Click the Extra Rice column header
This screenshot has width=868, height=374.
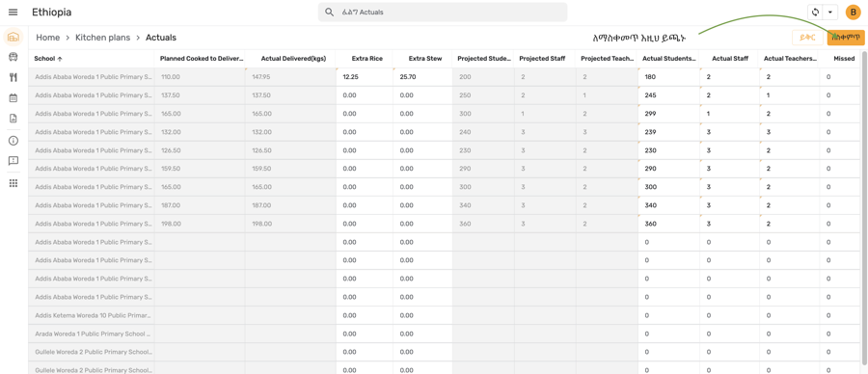[x=366, y=59]
